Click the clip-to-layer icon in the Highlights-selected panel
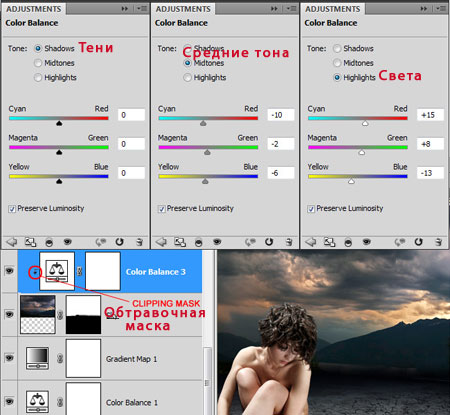Image resolution: width=450 pixels, height=415 pixels. (348, 242)
